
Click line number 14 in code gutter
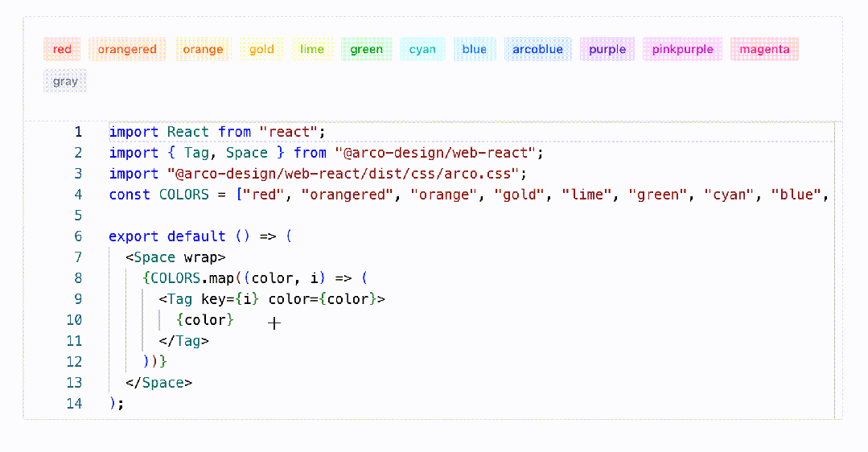point(74,404)
